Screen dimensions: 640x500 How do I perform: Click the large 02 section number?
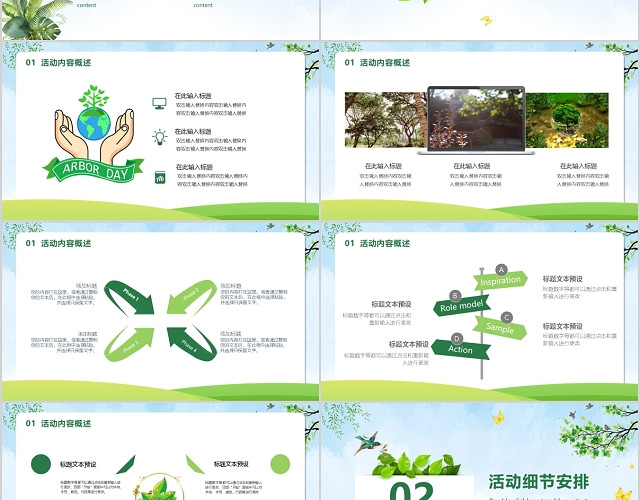tap(411, 491)
